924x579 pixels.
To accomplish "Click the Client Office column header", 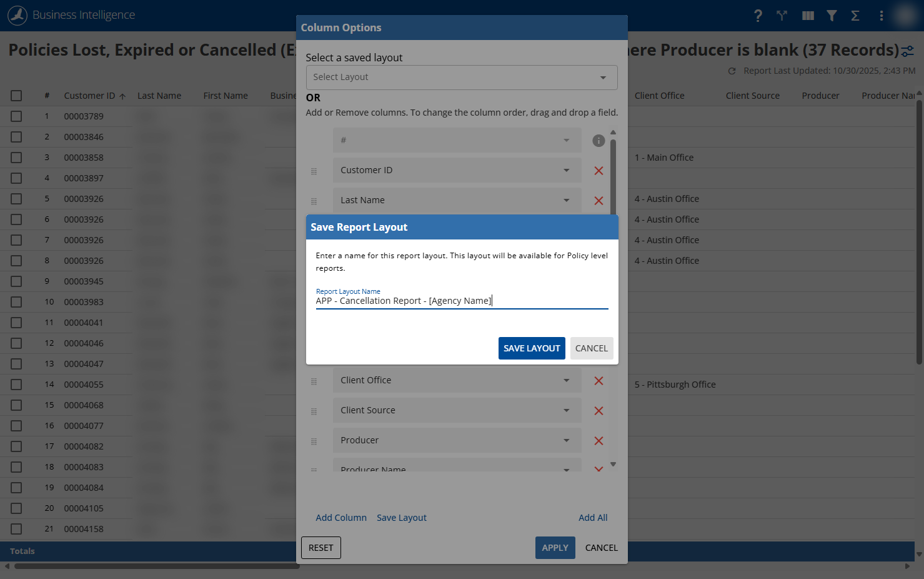I will pyautogui.click(x=659, y=96).
